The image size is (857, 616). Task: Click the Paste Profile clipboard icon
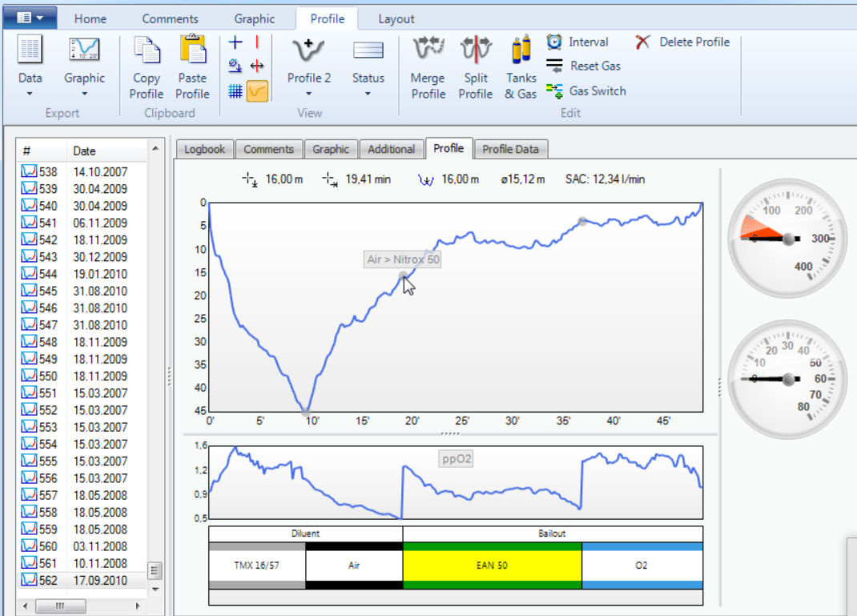[192, 51]
